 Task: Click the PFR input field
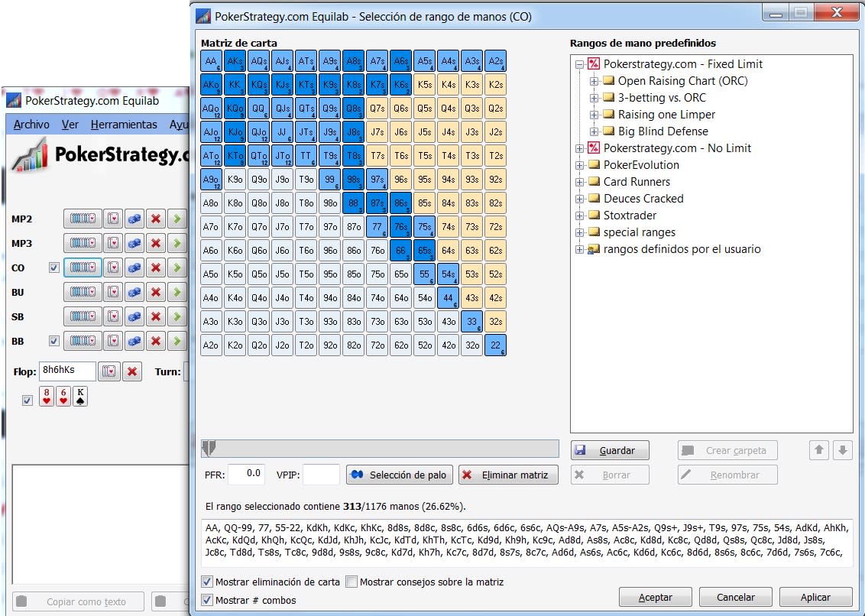(246, 474)
